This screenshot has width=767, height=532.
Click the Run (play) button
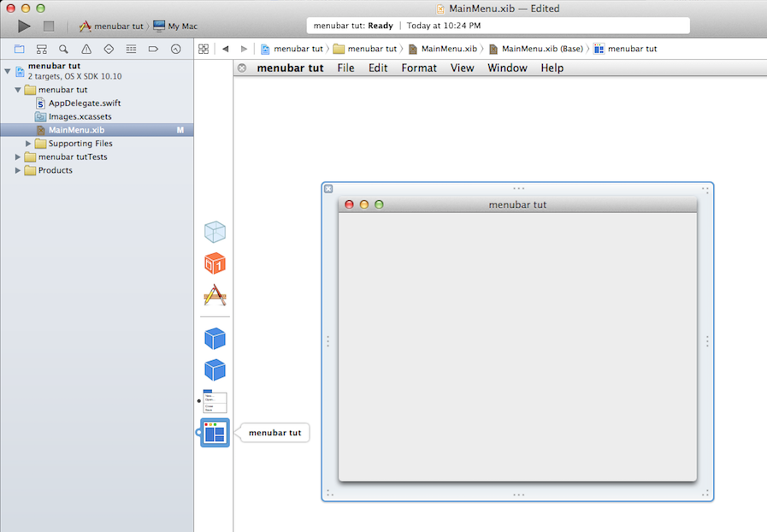tap(24, 27)
